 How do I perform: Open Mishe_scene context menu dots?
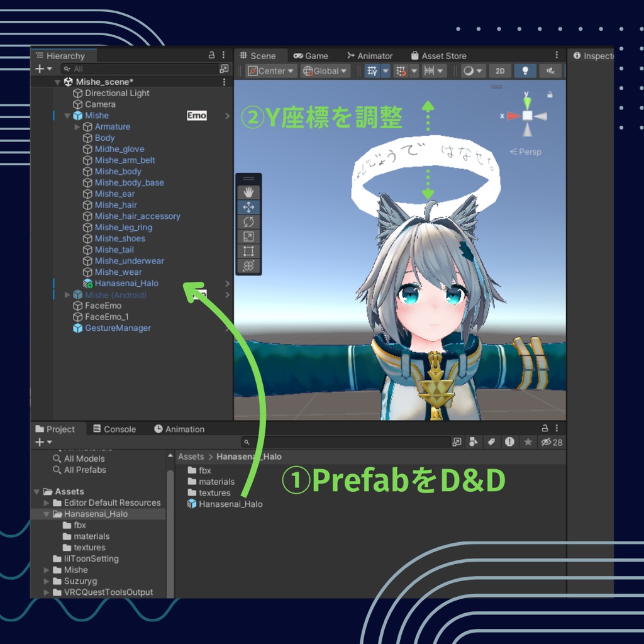(224, 82)
